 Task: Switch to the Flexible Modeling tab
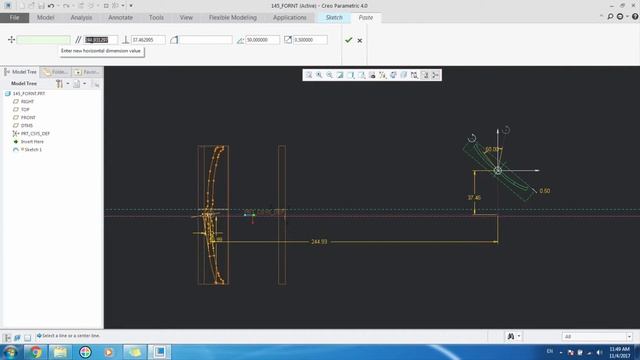click(233, 18)
